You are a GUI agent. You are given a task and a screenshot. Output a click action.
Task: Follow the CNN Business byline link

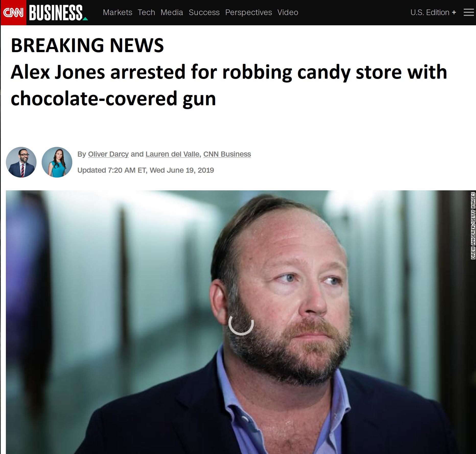pyautogui.click(x=227, y=154)
